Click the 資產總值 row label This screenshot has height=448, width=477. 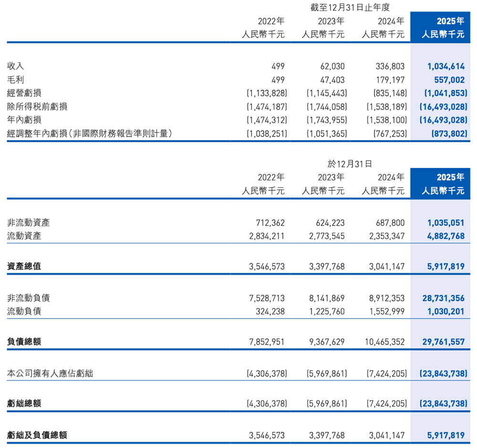[x=24, y=266]
